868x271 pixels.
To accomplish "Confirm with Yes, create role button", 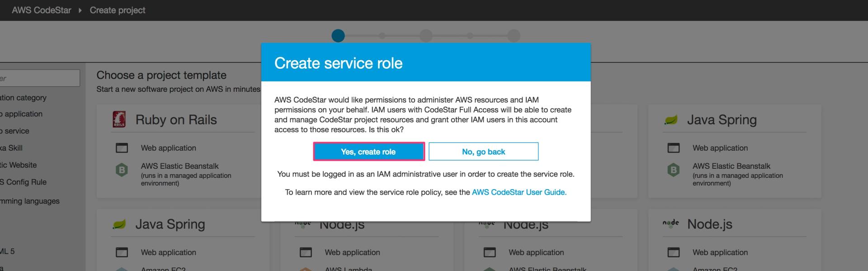I will 368,152.
